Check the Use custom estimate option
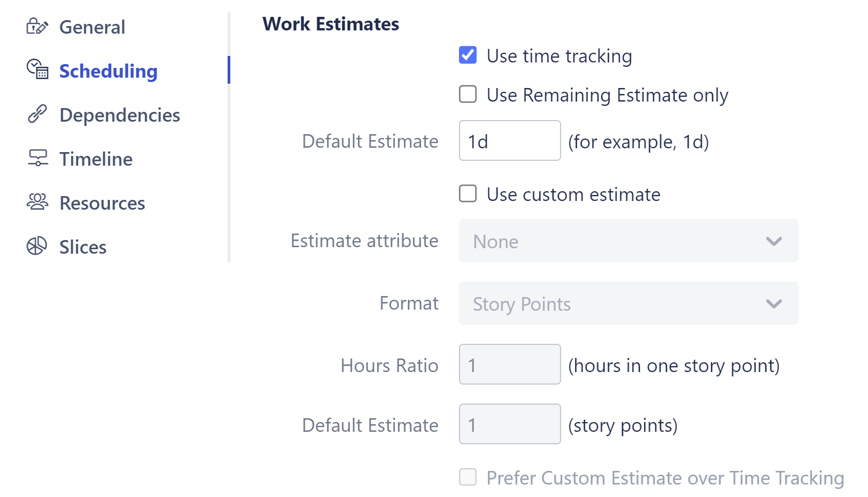This screenshot has width=868, height=497. [468, 194]
